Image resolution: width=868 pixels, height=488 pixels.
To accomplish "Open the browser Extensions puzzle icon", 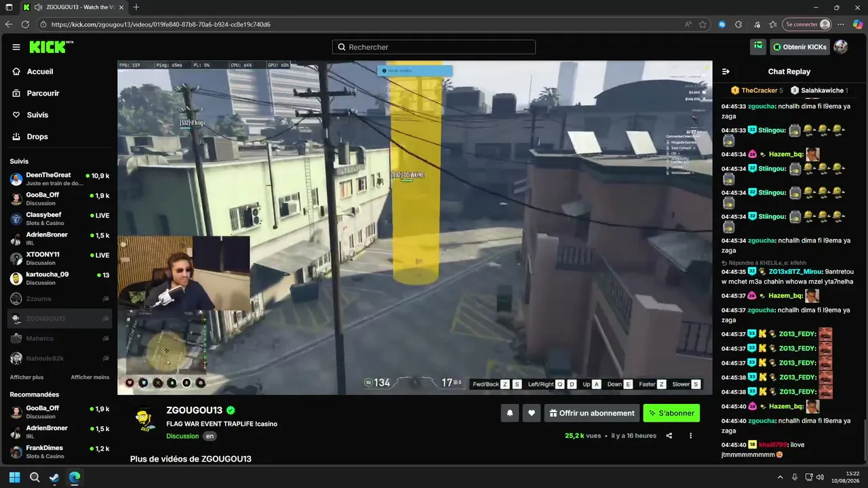I will click(738, 24).
